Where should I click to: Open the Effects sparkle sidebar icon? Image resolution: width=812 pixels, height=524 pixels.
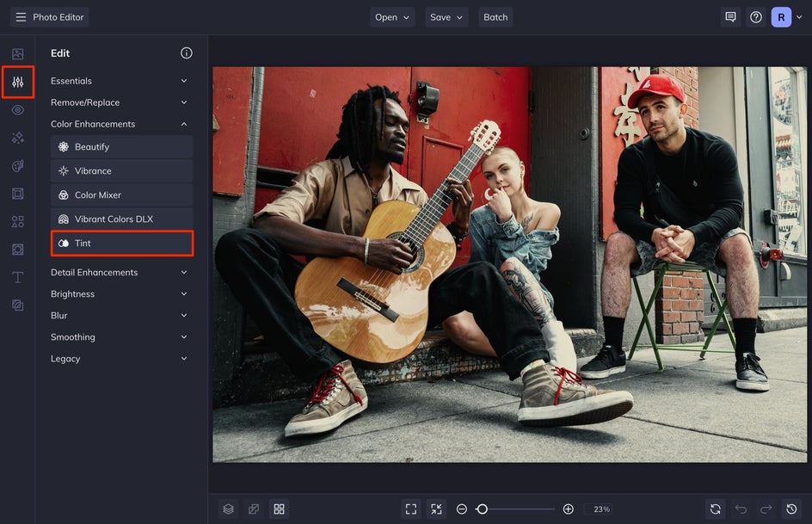pyautogui.click(x=17, y=138)
